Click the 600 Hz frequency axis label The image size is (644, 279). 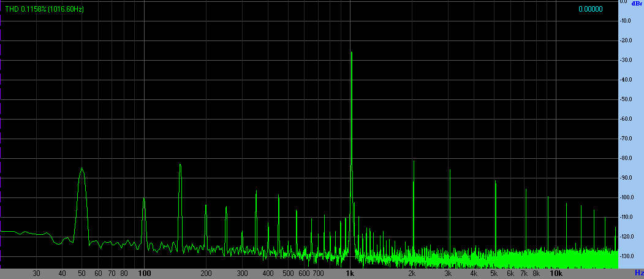305,273
